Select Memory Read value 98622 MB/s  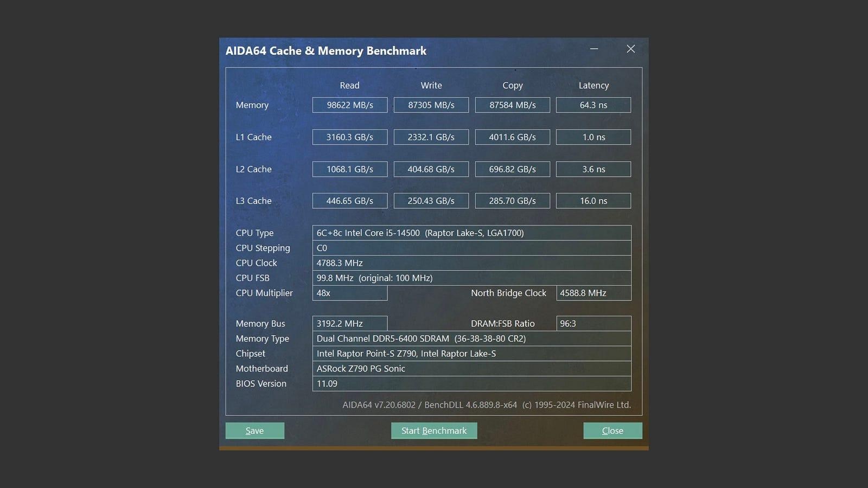(x=350, y=105)
